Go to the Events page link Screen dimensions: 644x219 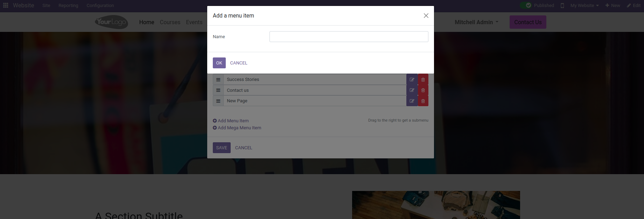(194, 22)
